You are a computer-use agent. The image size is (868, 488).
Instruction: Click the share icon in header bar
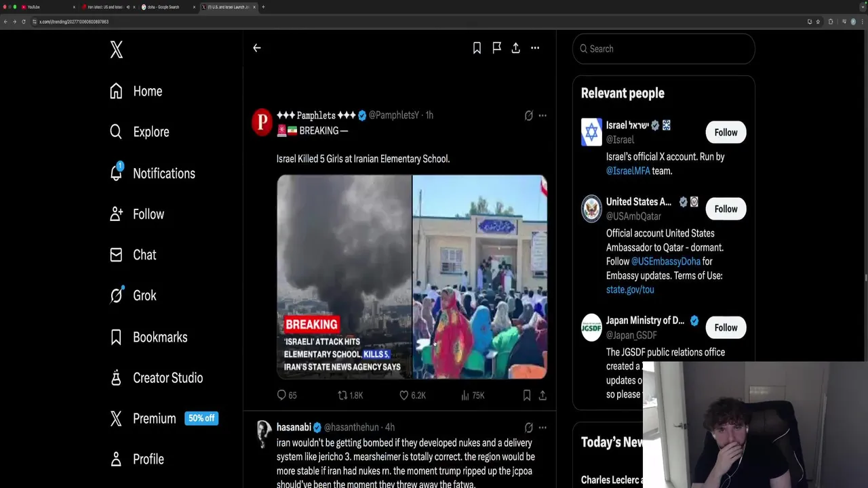[515, 48]
